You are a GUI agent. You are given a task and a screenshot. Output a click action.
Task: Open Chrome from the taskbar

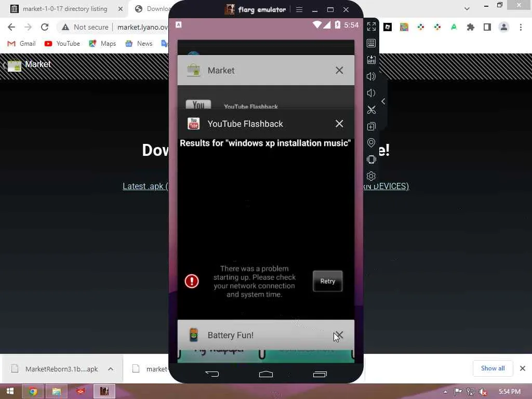tap(33, 391)
